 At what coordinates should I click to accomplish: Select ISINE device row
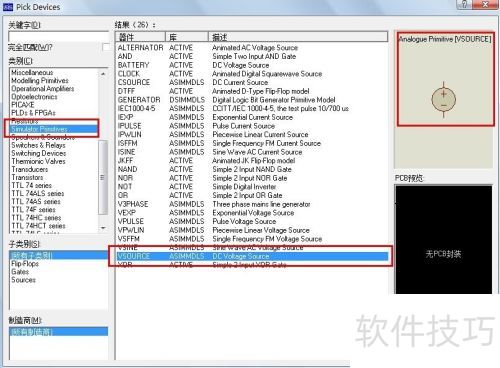pos(252,152)
